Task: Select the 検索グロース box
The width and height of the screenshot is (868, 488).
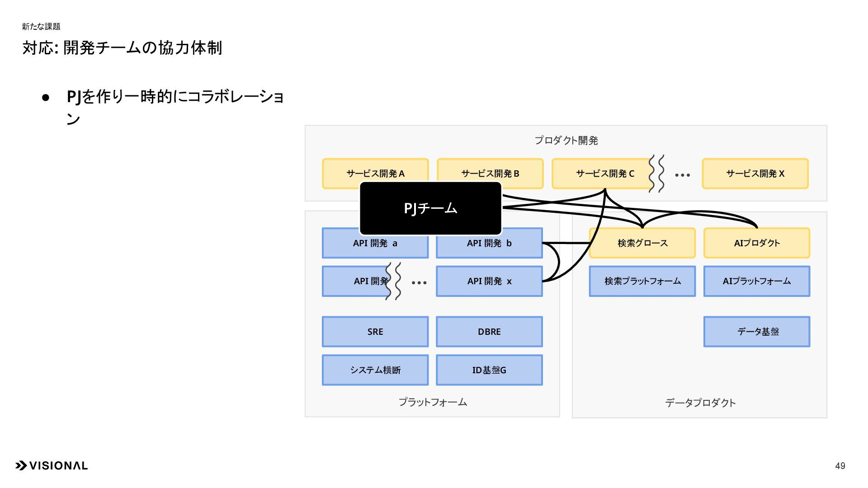Action: (642, 243)
